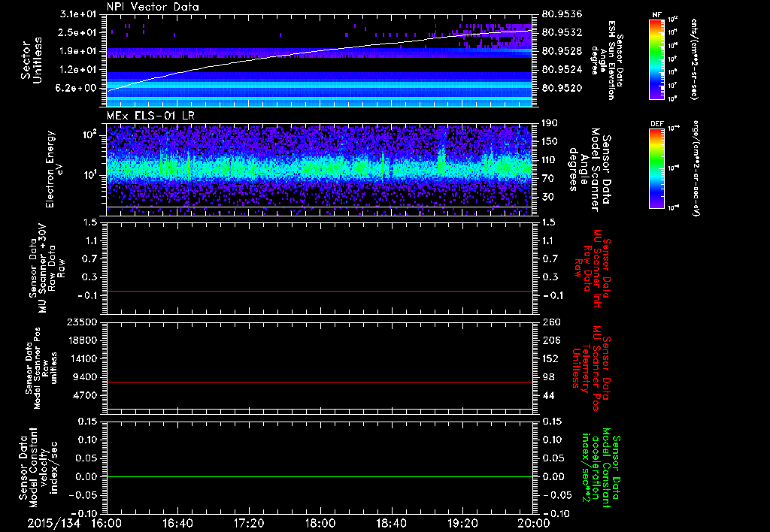Click the 23500 left axis tick value
The image size is (770, 532).
point(83,322)
